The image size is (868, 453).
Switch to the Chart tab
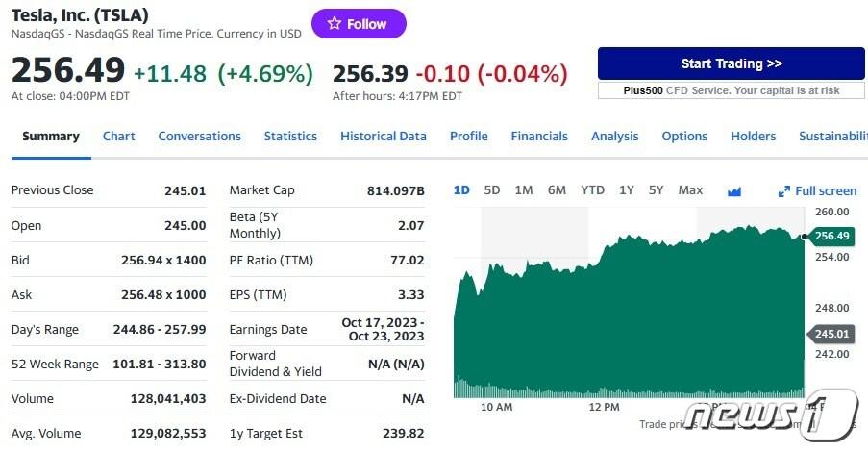(x=118, y=137)
